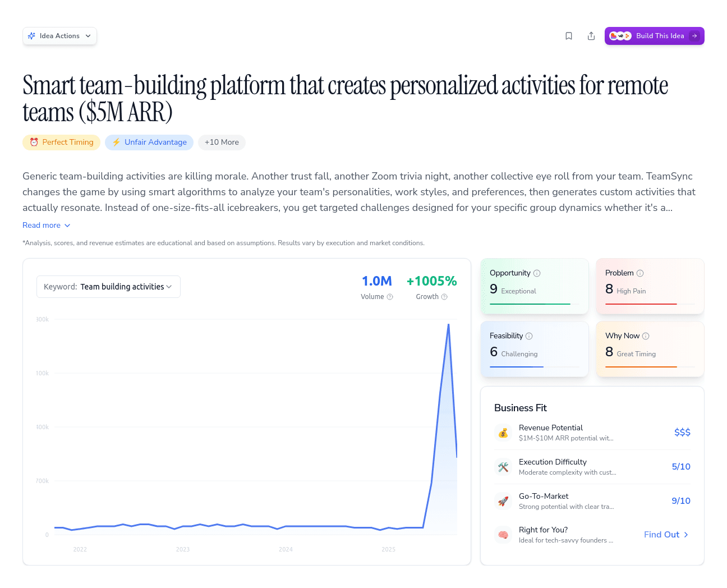Image resolution: width=727 pixels, height=588 pixels.
Task: Click the Find Out link under Right for You
Action: click(x=665, y=535)
